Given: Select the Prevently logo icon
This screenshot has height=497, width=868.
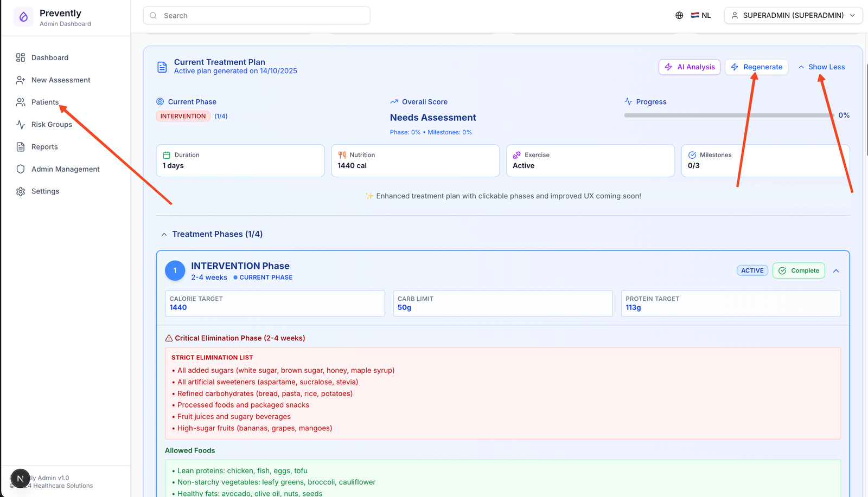Looking at the screenshot, I should click(x=23, y=17).
